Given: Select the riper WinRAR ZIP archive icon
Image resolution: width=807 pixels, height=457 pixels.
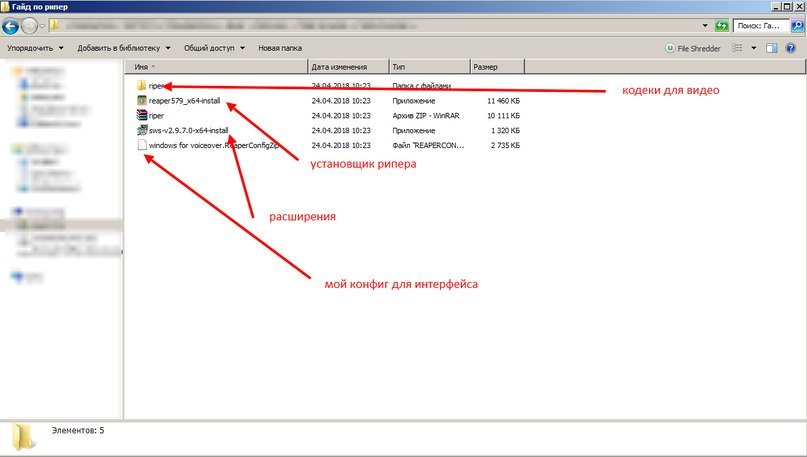Looking at the screenshot, I should coord(141,115).
